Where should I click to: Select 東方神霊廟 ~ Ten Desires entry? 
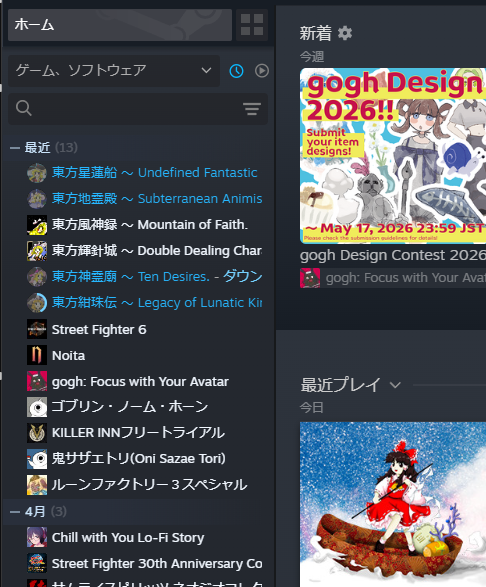(x=157, y=277)
